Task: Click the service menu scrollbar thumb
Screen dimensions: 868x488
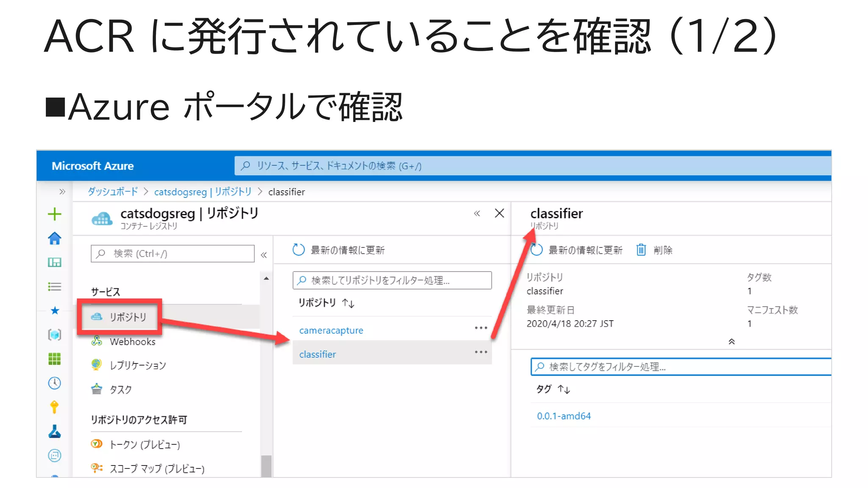Action: (x=266, y=466)
